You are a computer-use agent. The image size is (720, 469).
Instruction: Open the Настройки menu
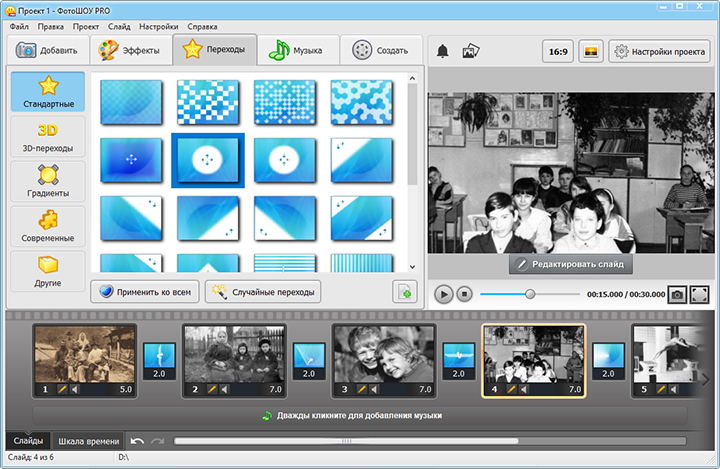pos(158,25)
